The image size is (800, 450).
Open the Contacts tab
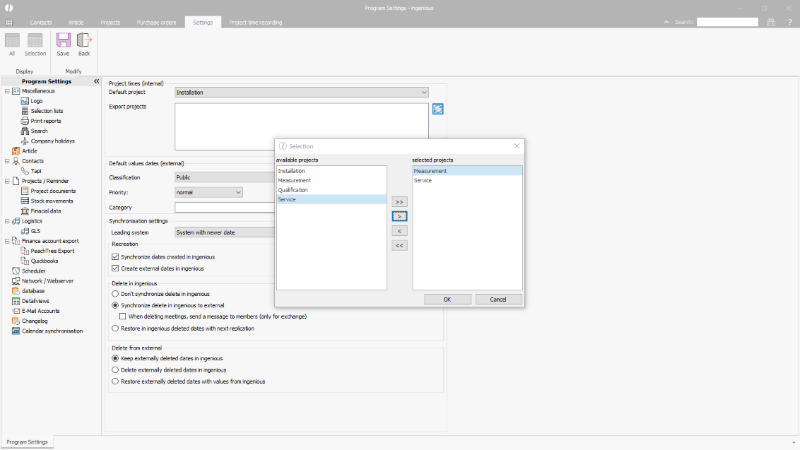(41, 21)
